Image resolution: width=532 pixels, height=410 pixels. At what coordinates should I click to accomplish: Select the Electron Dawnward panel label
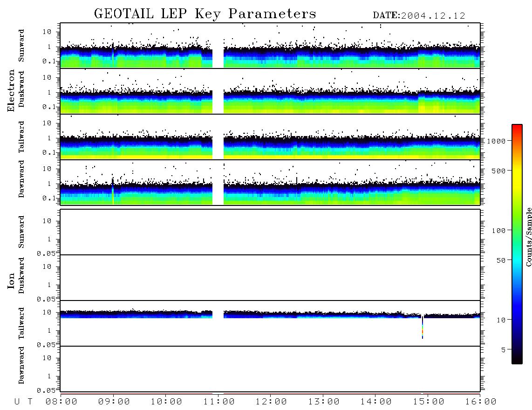click(x=21, y=179)
